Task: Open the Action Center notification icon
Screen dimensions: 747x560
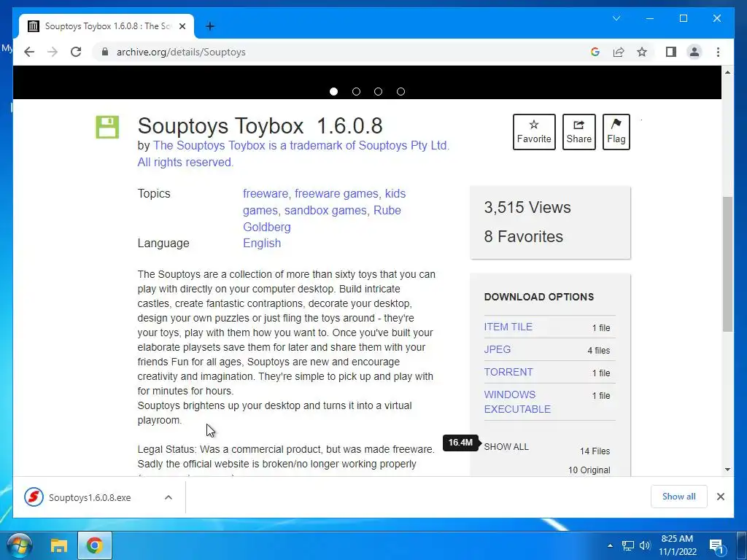Action: (716, 545)
